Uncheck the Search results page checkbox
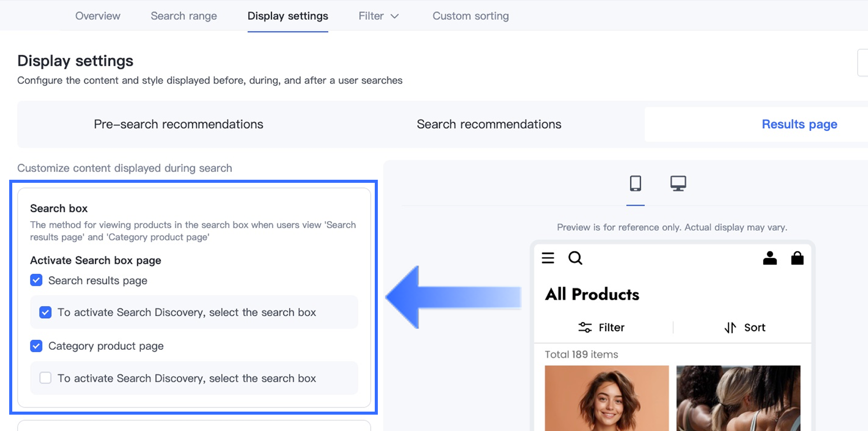This screenshot has width=868, height=431. 36,280
